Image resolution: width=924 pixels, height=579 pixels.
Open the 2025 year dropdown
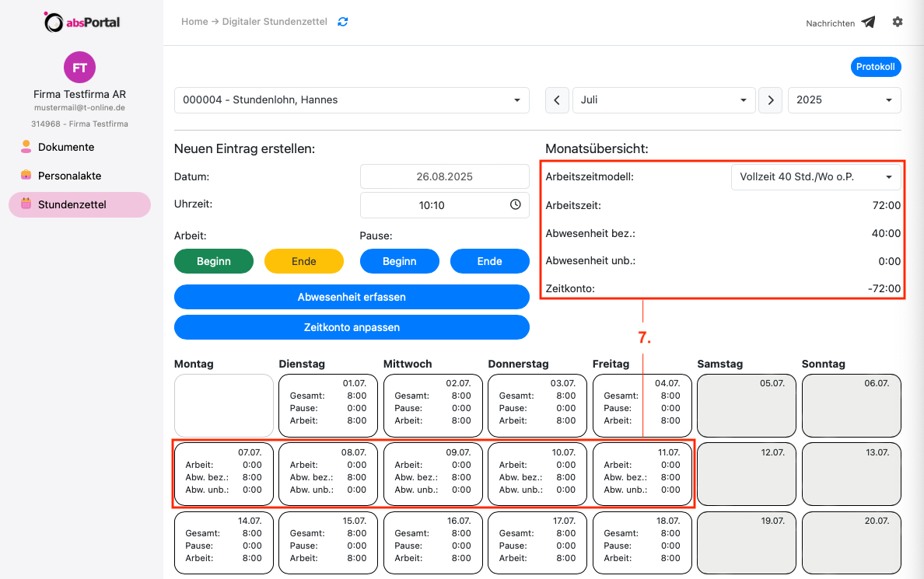coord(844,100)
